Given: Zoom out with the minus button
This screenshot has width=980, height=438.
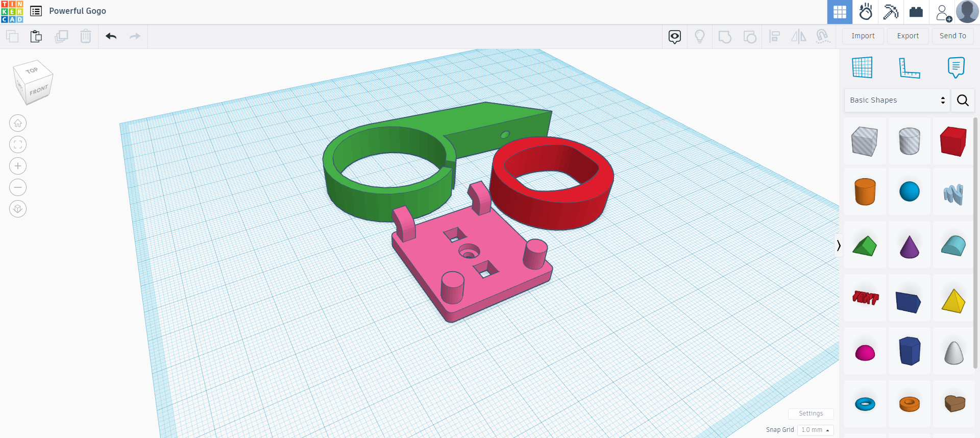Looking at the screenshot, I should pos(18,187).
